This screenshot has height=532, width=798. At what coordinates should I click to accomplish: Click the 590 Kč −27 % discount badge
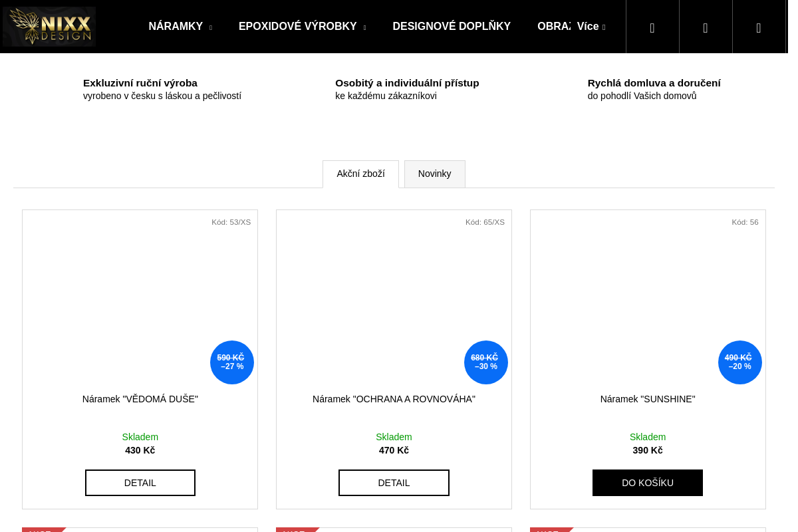231,362
